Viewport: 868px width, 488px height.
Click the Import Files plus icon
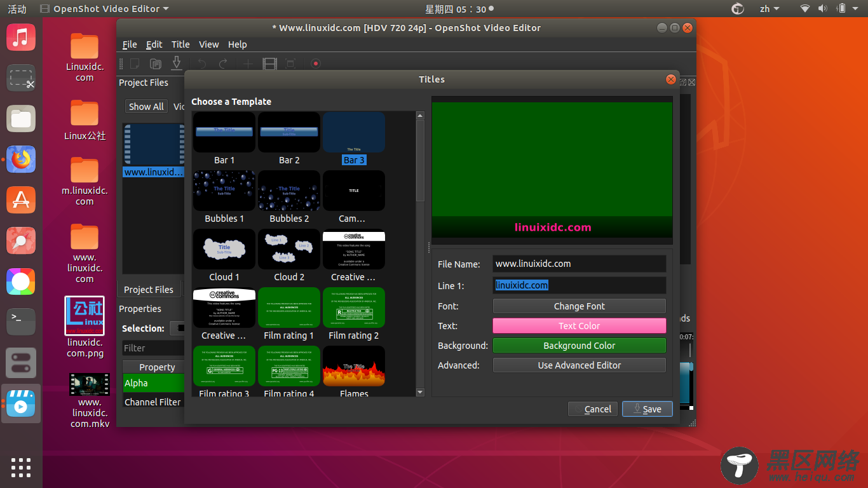[248, 64]
